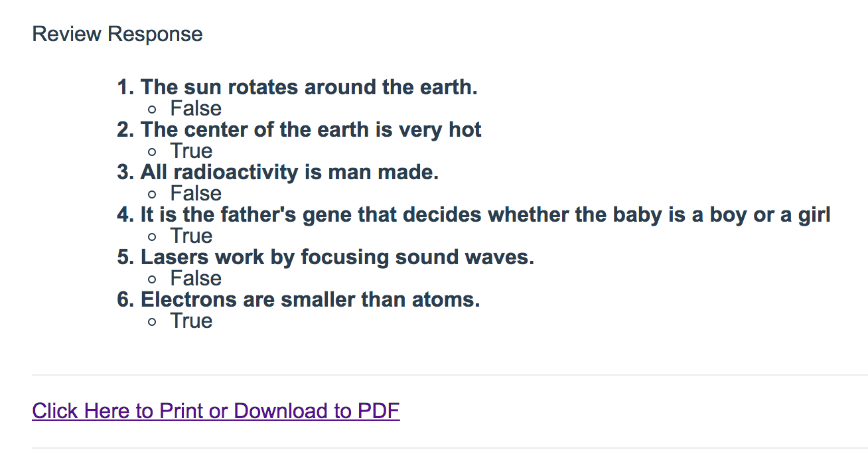The width and height of the screenshot is (868, 454).
Task: Click the bullet circle next to question 3's answer
Action: 153,194
